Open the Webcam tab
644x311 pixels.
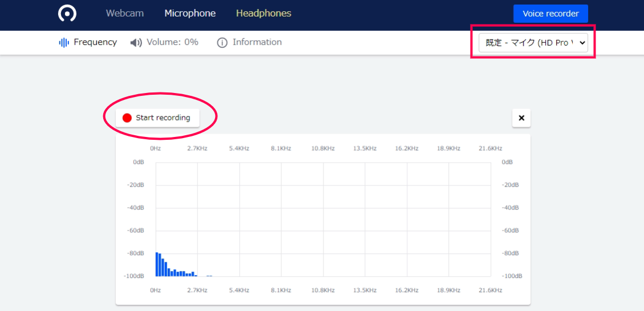(x=125, y=13)
